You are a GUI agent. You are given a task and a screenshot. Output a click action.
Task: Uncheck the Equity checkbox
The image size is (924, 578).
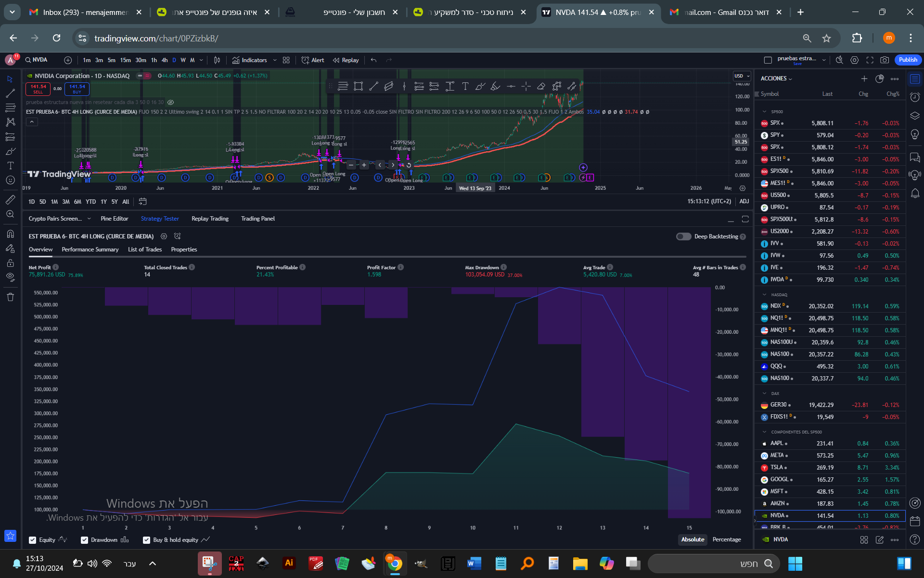point(33,540)
